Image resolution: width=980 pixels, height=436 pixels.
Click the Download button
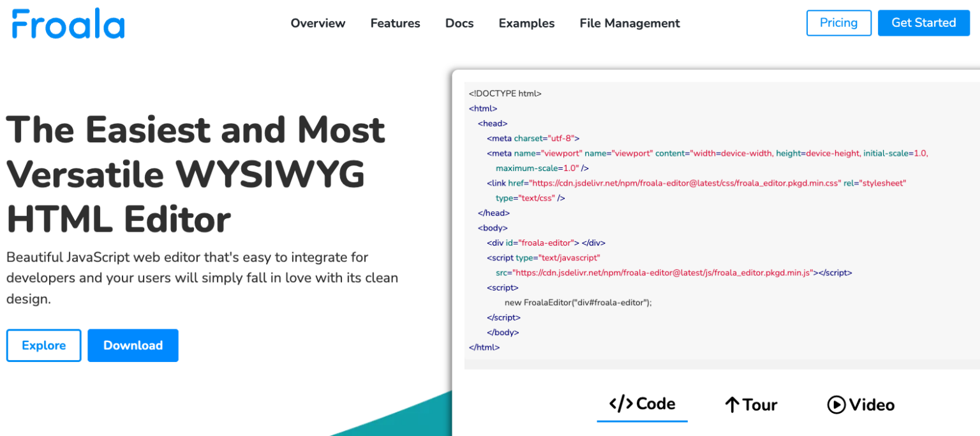coord(133,345)
